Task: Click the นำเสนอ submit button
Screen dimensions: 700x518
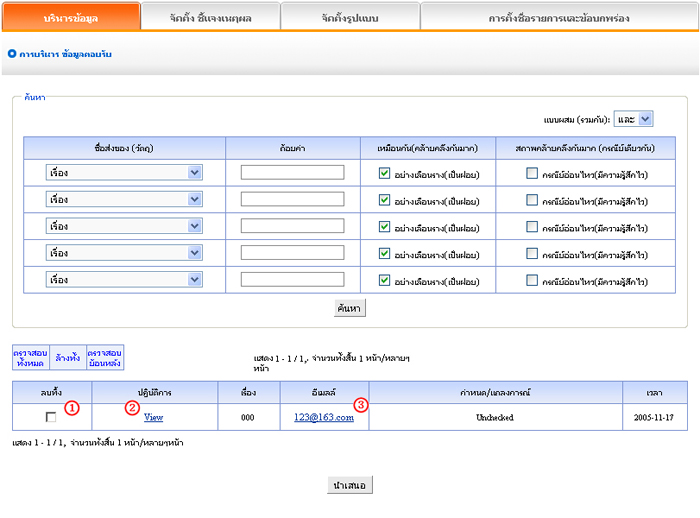Action: pyautogui.click(x=350, y=485)
